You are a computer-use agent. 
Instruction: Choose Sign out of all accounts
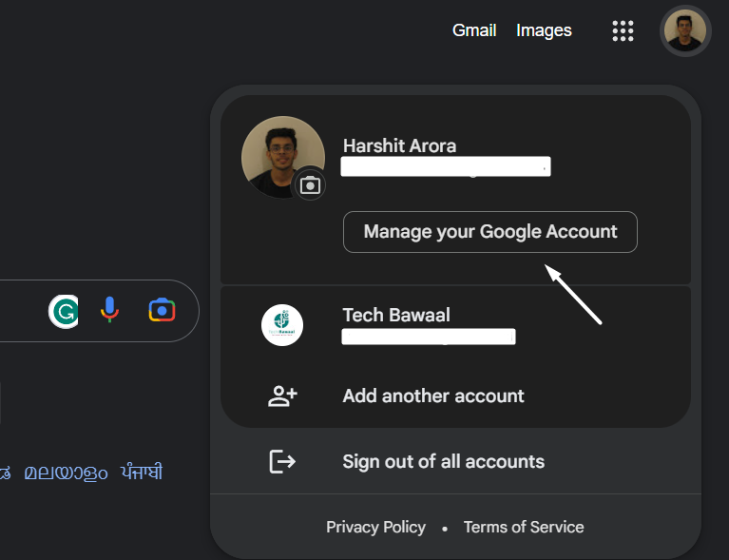coord(443,462)
